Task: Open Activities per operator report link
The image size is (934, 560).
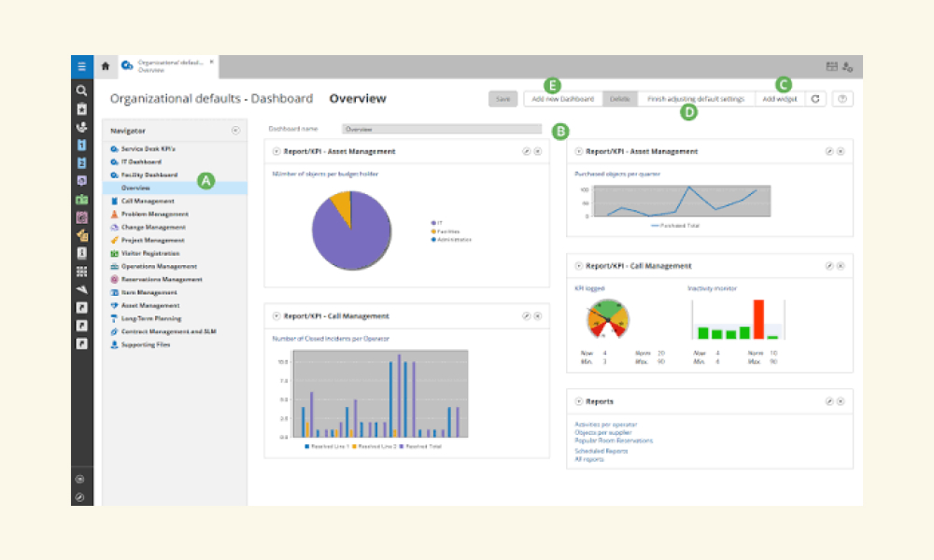Action: pos(606,425)
